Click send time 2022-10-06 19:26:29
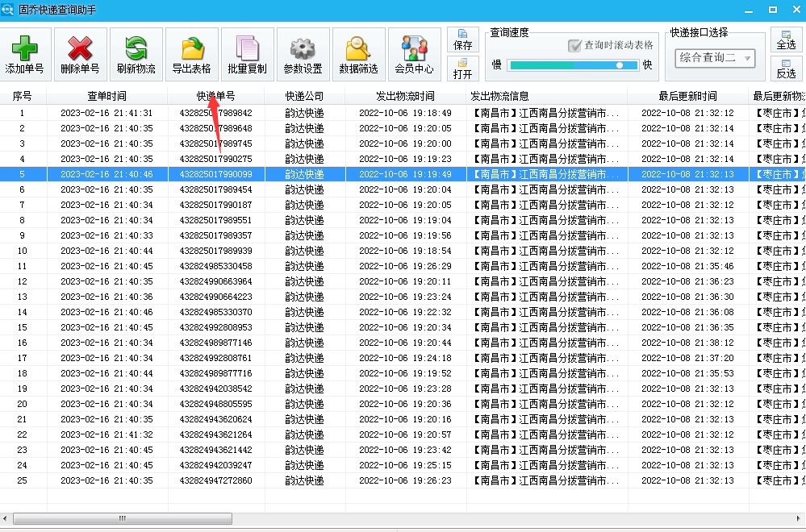The height and width of the screenshot is (532, 806). pos(406,266)
